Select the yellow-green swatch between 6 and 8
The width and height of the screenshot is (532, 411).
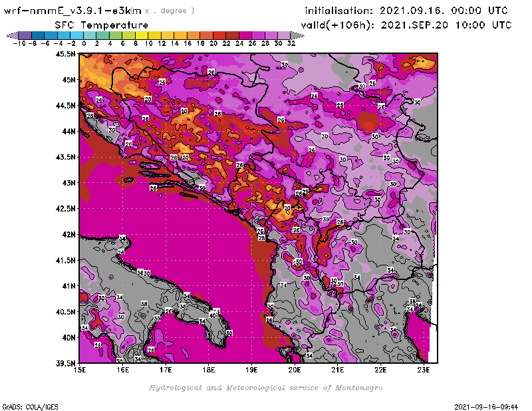coord(128,35)
